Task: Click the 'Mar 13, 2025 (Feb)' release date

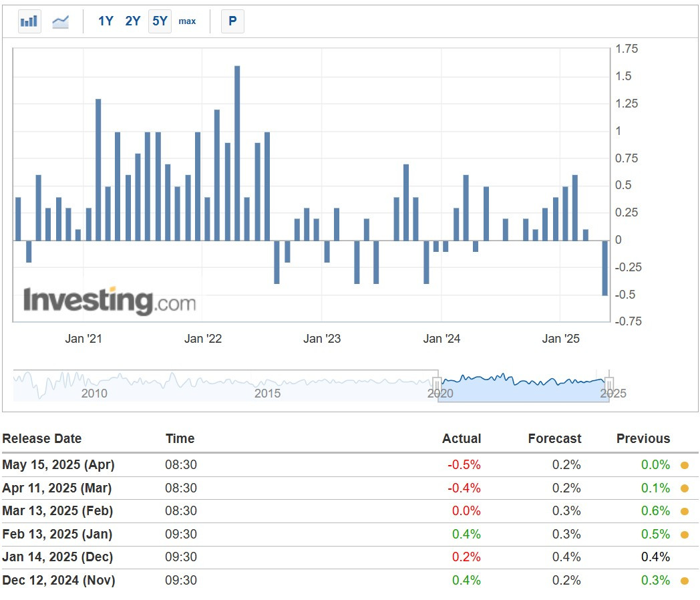Action: 57,510
